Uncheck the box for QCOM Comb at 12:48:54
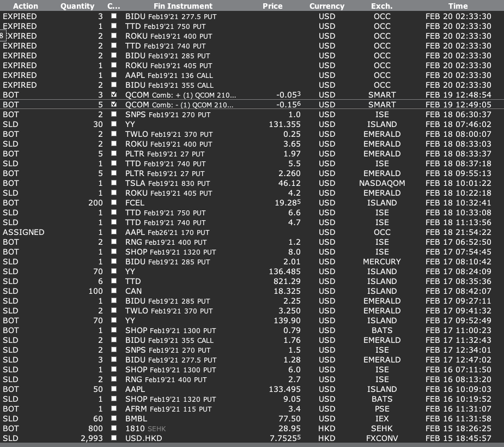This screenshot has width=504, height=447. (114, 94)
